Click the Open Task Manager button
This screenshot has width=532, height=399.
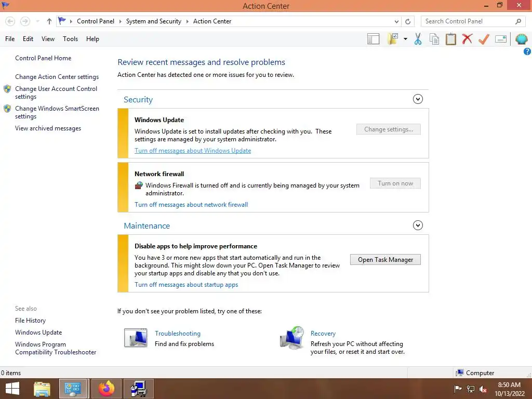click(385, 260)
